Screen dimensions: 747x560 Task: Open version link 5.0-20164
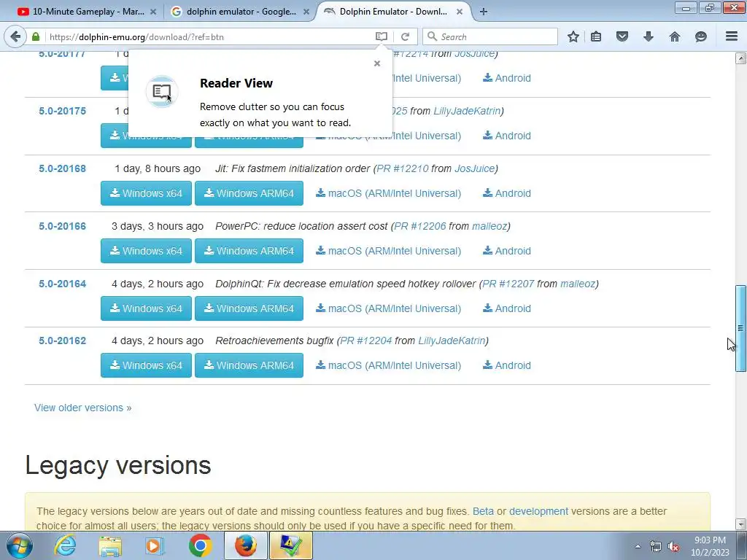(x=63, y=284)
